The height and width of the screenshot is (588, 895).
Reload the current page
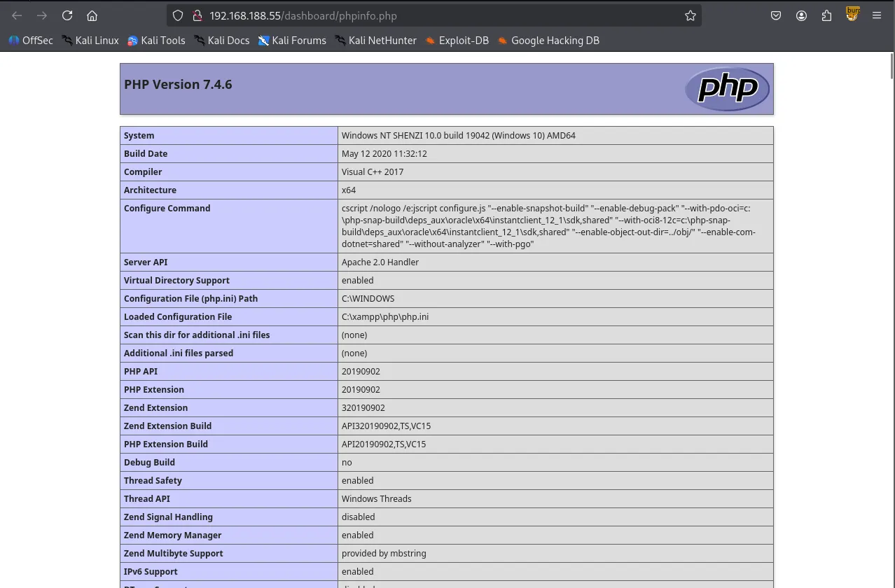(x=67, y=15)
